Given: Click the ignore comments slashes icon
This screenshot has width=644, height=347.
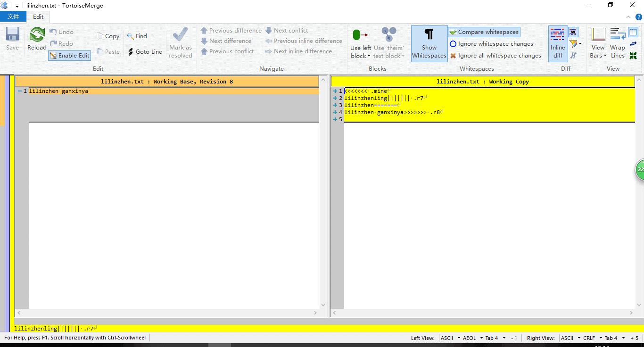Looking at the screenshot, I should [573, 56].
